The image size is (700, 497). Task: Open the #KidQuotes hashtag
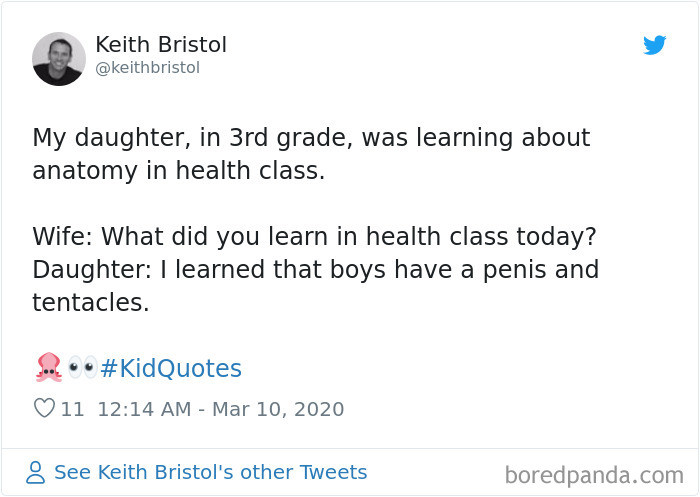click(171, 369)
